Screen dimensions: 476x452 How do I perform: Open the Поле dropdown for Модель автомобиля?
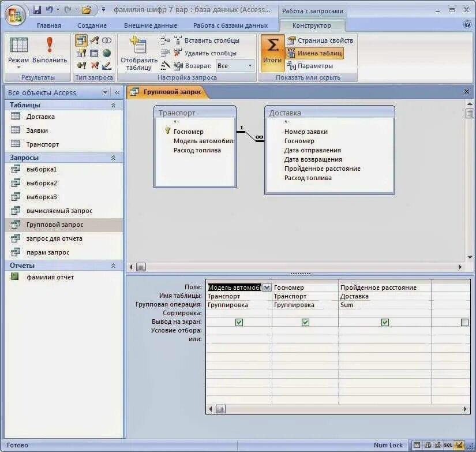pos(266,287)
